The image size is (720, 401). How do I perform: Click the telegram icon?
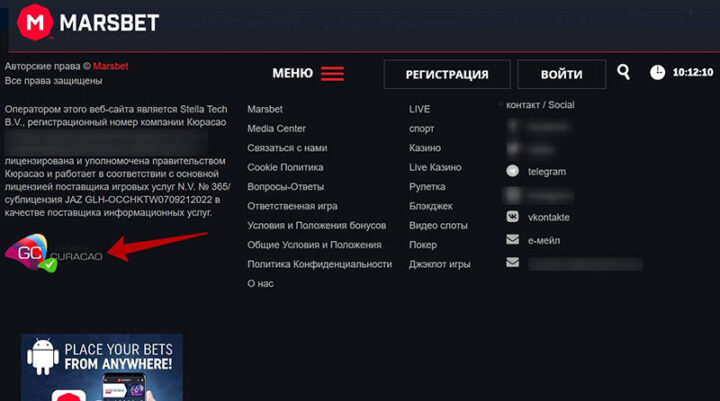pyautogui.click(x=512, y=171)
